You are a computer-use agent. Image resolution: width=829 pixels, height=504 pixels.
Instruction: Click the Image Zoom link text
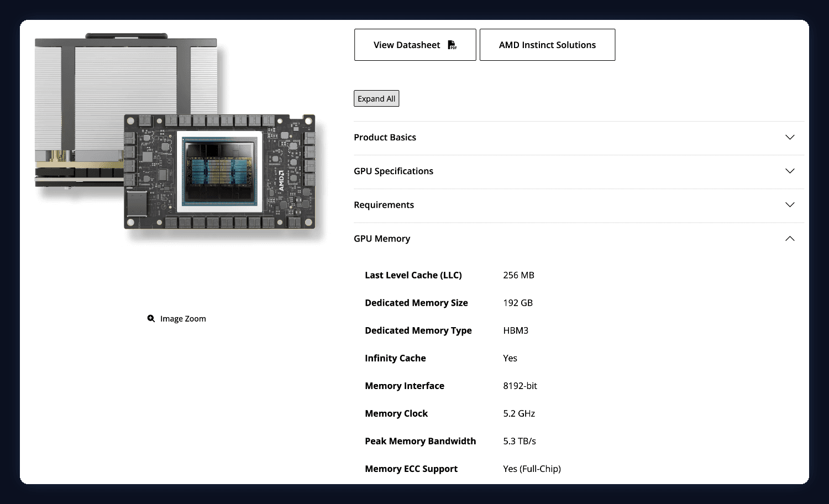click(x=183, y=319)
